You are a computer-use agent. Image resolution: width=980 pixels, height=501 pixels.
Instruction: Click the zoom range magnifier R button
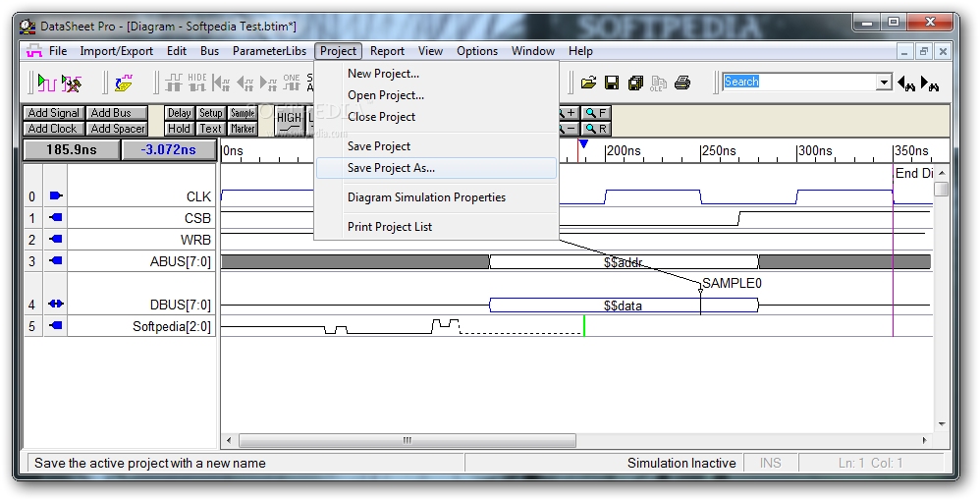tap(596, 129)
